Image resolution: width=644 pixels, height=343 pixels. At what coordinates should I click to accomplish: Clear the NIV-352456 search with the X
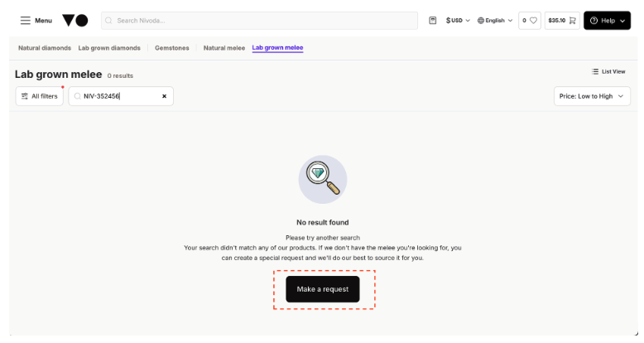tap(164, 96)
